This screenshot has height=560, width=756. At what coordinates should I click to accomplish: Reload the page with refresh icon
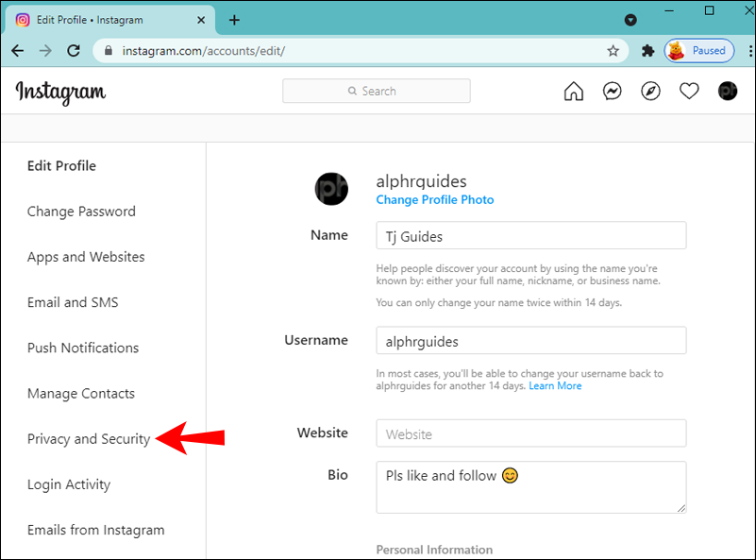tap(74, 51)
